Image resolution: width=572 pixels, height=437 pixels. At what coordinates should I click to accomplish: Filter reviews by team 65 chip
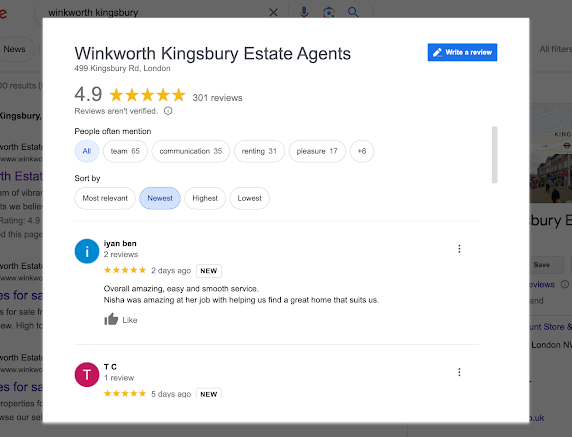pos(125,151)
